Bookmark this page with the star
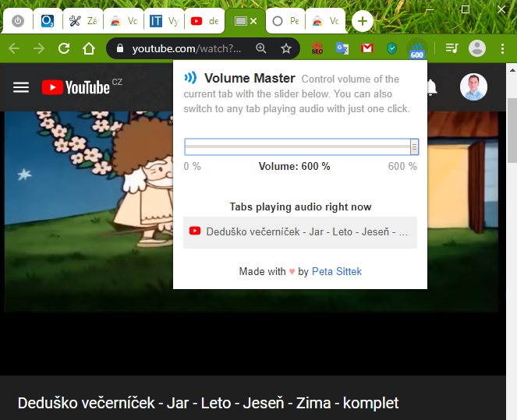 [x=286, y=48]
